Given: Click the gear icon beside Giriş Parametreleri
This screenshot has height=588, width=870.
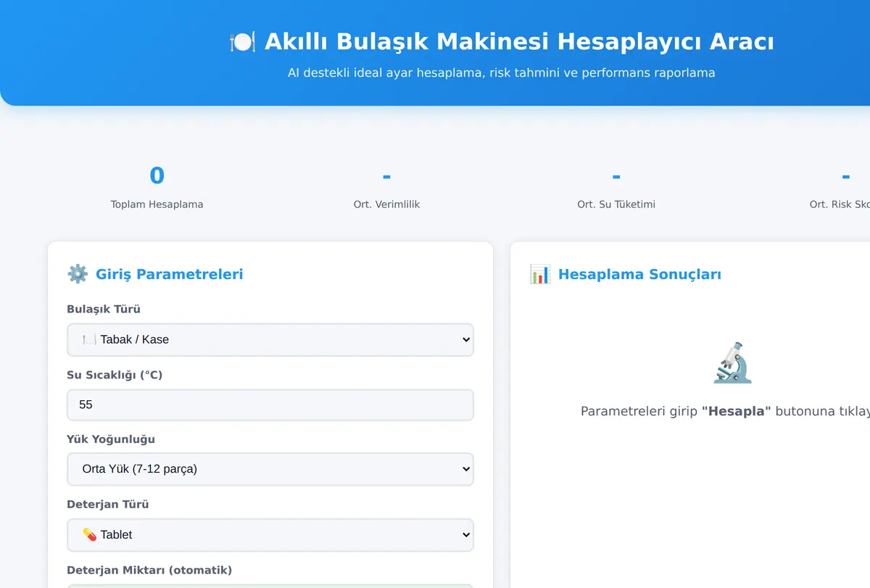Looking at the screenshot, I should (78, 274).
